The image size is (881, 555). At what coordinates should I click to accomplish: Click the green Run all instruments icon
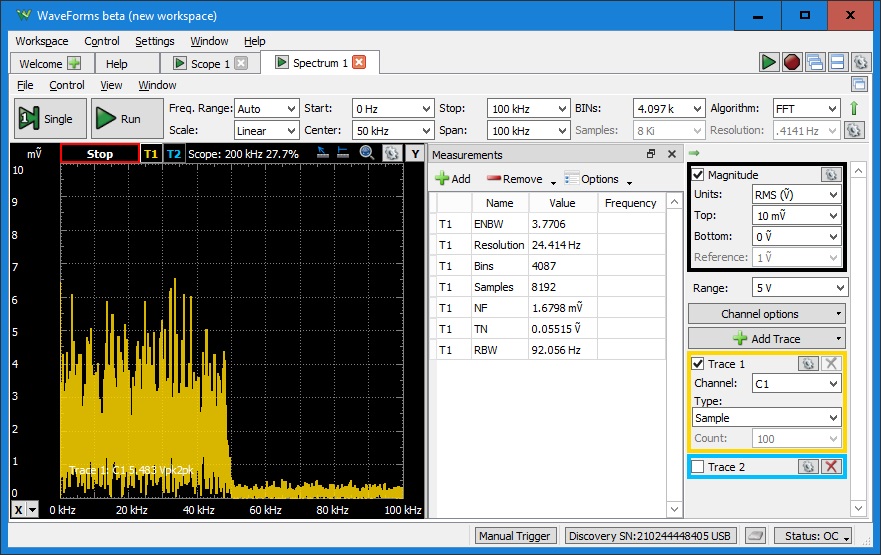coord(768,62)
